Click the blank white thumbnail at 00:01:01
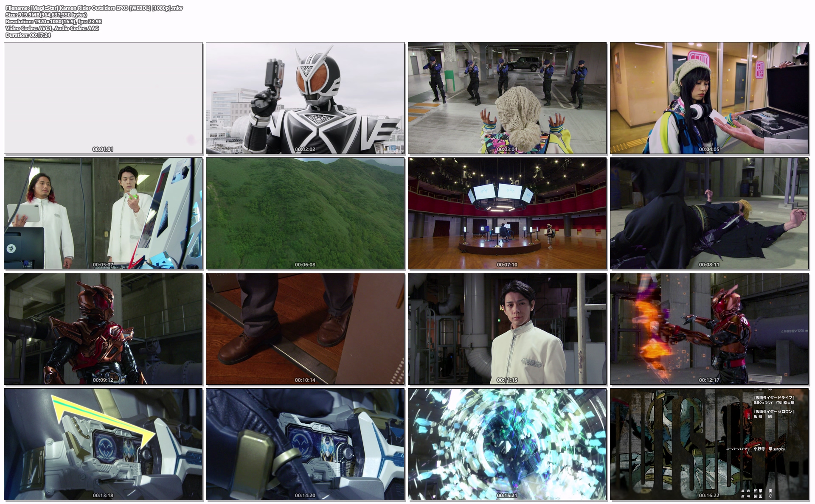This screenshot has width=815, height=504. click(x=103, y=98)
